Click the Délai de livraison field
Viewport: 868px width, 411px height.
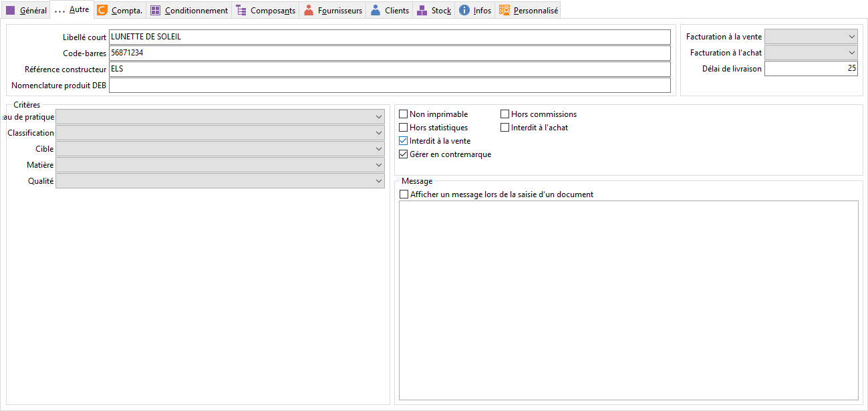click(811, 69)
